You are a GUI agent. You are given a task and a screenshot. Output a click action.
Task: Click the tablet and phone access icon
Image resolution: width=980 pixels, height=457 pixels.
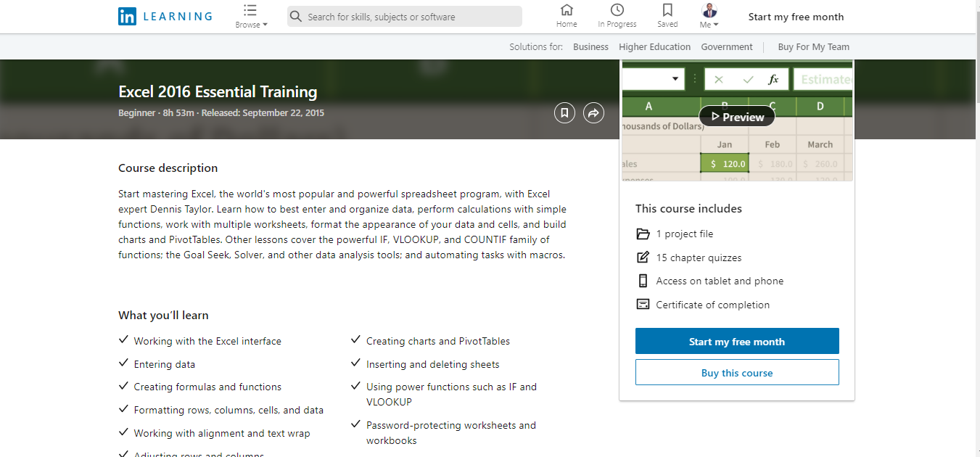pos(643,281)
